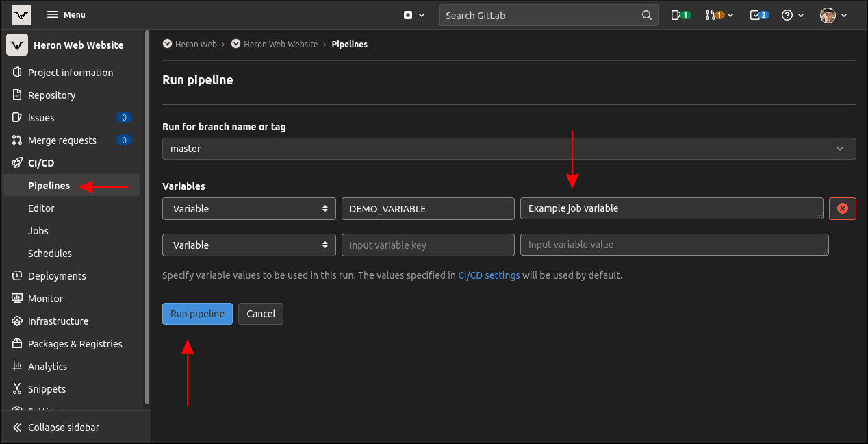Expand the master branch selector dropdown

(x=509, y=149)
